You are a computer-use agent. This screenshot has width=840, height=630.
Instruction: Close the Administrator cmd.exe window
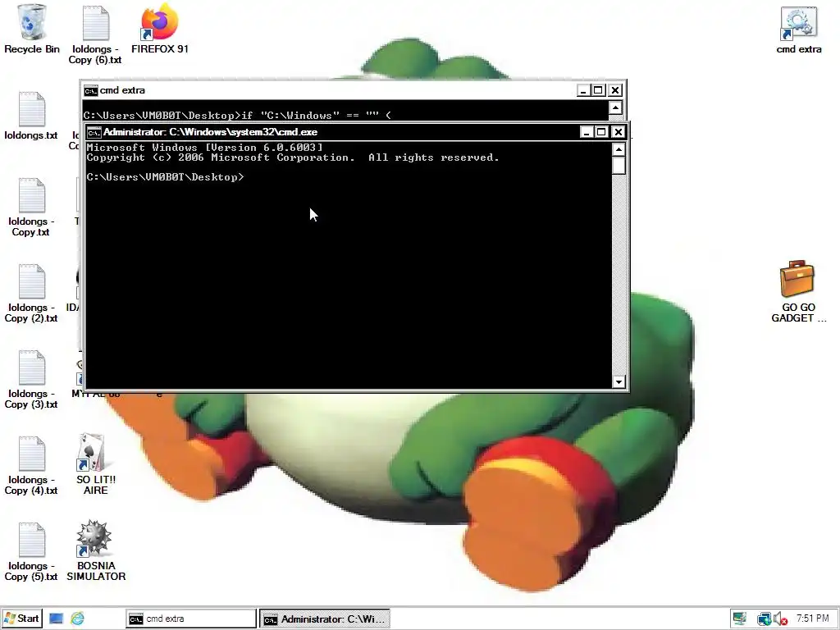(x=619, y=132)
